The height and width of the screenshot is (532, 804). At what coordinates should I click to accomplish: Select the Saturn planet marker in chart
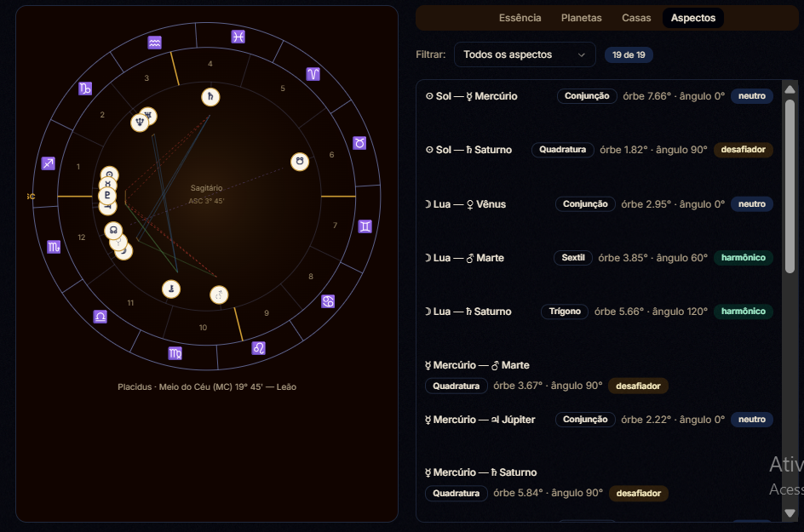(210, 97)
